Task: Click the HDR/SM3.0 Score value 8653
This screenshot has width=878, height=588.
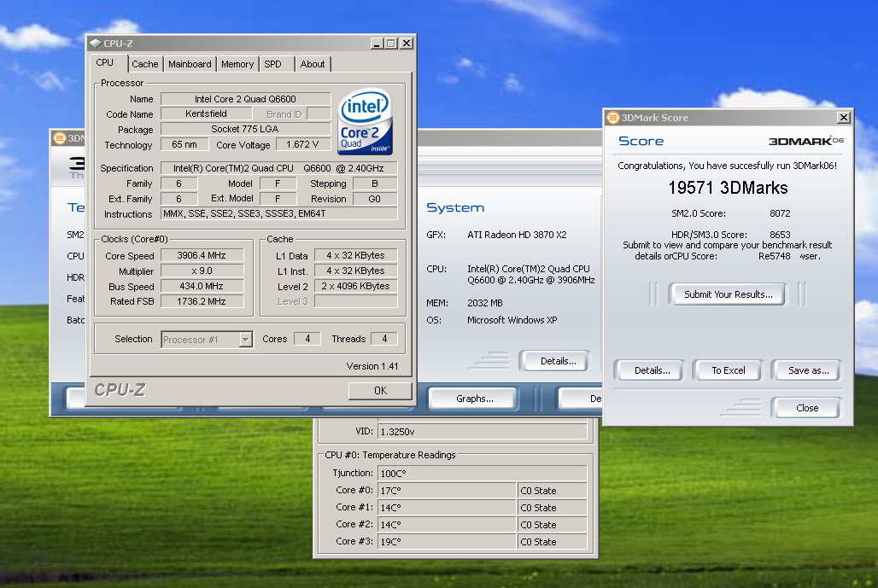Action: click(x=780, y=235)
